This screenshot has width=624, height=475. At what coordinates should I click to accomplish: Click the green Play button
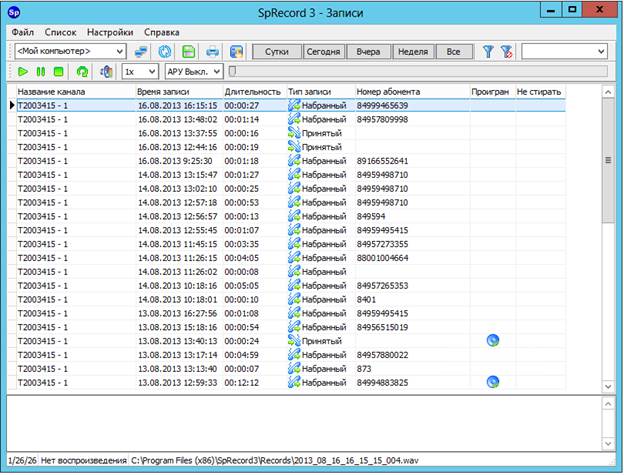23,72
